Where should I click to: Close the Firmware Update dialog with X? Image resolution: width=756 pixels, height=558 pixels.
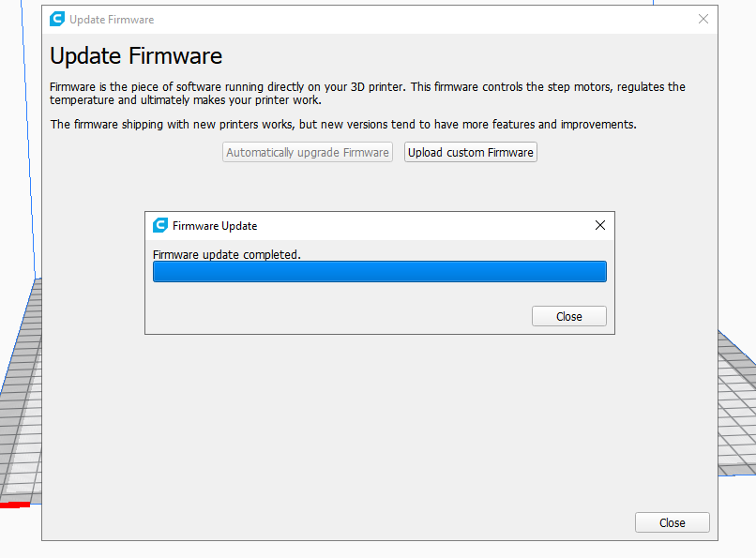(600, 225)
